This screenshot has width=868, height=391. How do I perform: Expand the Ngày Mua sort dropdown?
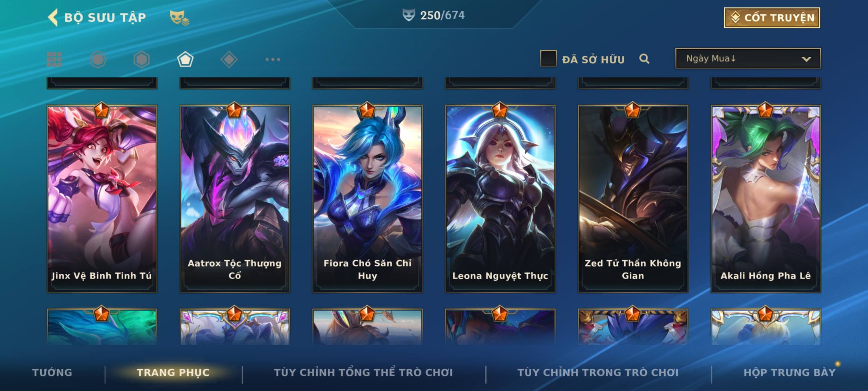pyautogui.click(x=748, y=58)
